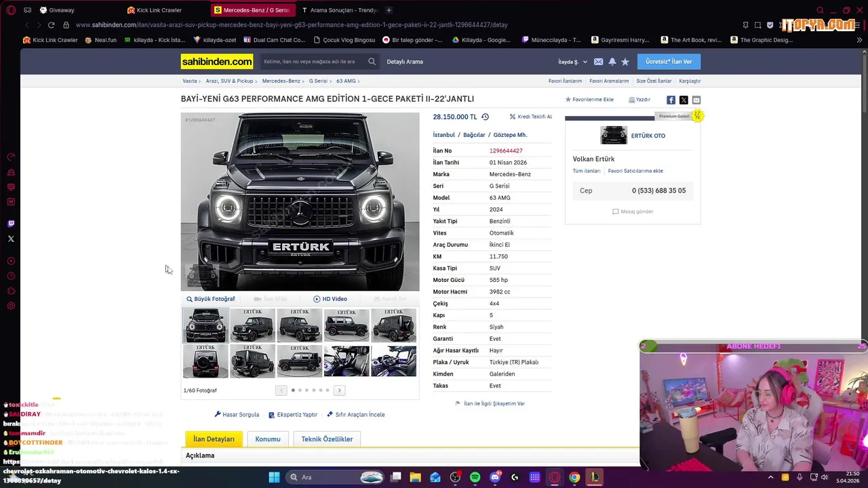The width and height of the screenshot is (868, 488).
Task: Open the Neal.fun bookmark
Action: (100, 40)
